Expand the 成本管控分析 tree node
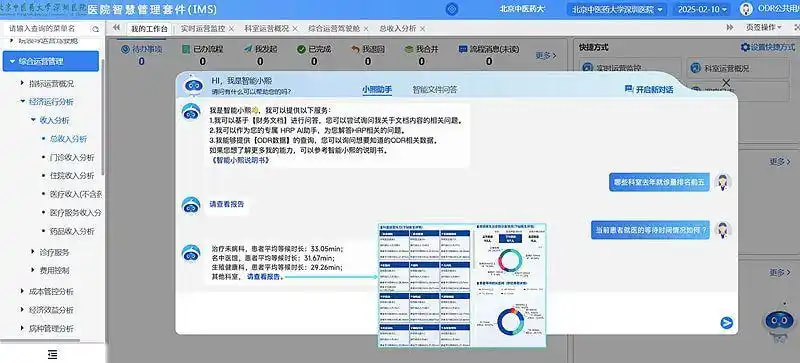 coord(22,291)
